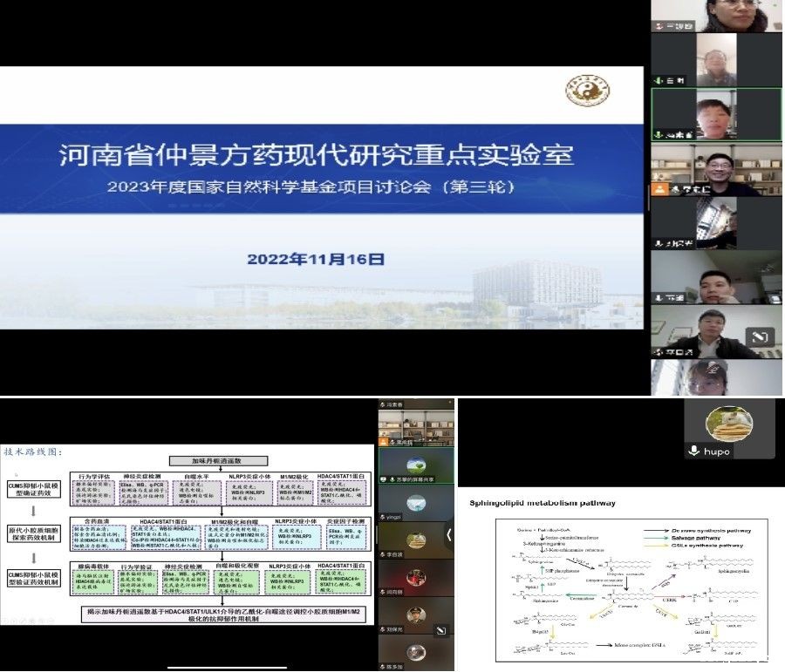Click the pen annotation icon on 刘保光's video tile
The width and height of the screenshot is (785, 672).
tap(440, 628)
